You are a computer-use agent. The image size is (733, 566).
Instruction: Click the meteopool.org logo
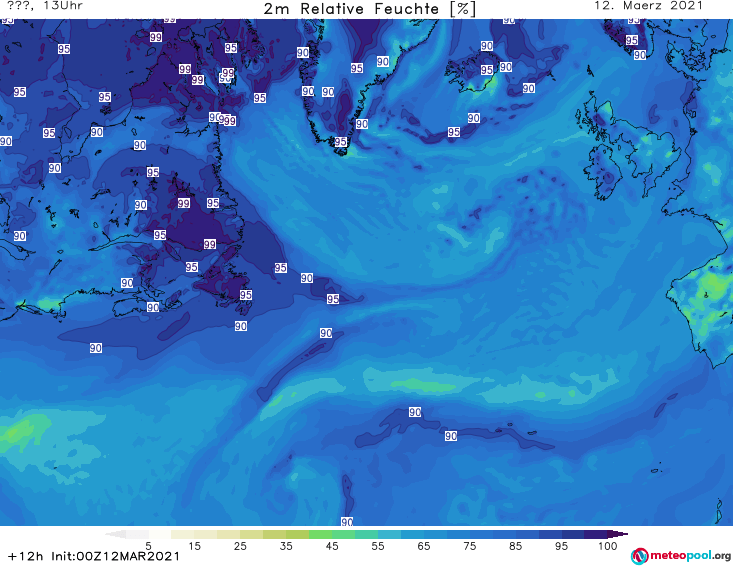click(x=681, y=556)
